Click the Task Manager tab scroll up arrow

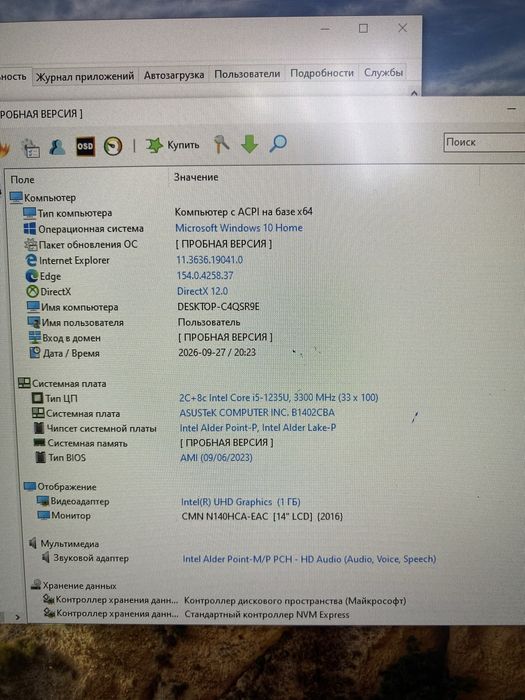414,93
